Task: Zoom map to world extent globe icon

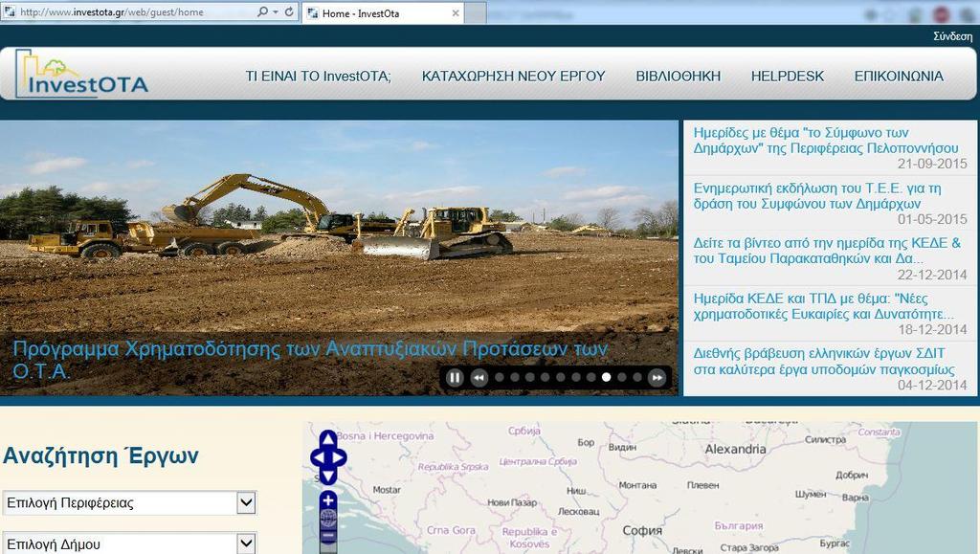Action: 328,519
